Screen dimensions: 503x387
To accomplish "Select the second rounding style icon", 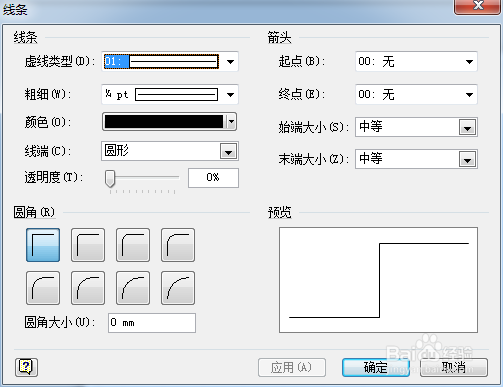I will tap(88, 245).
